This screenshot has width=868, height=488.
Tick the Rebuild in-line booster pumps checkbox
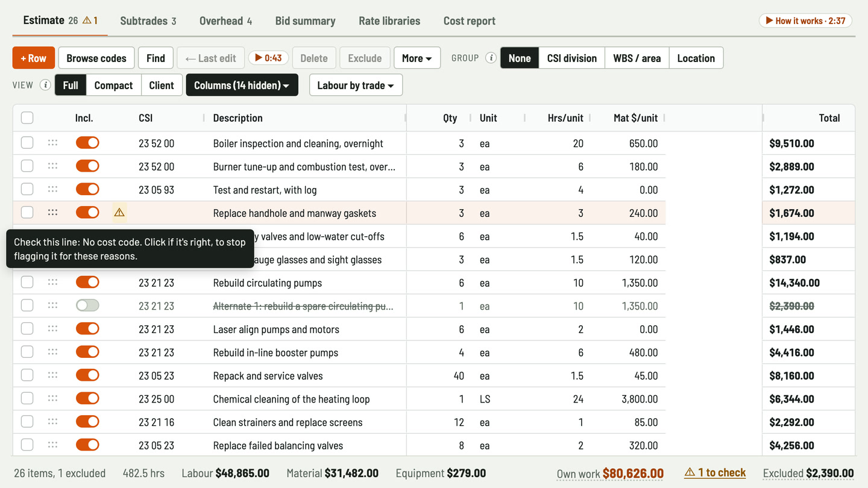point(27,352)
